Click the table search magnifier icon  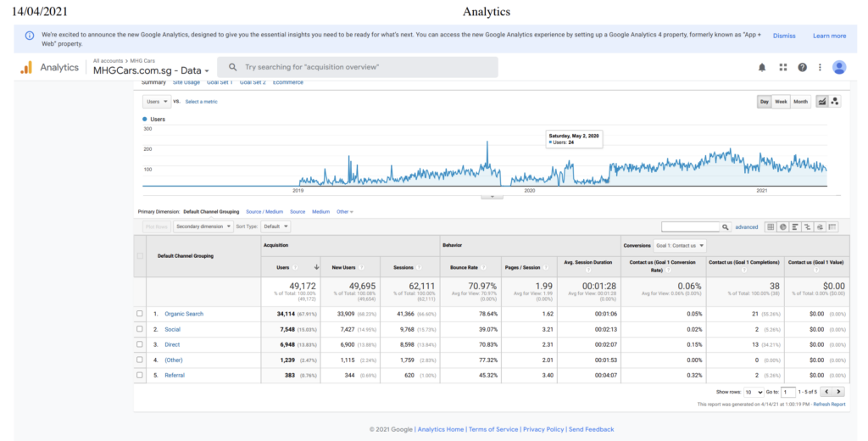tap(726, 227)
